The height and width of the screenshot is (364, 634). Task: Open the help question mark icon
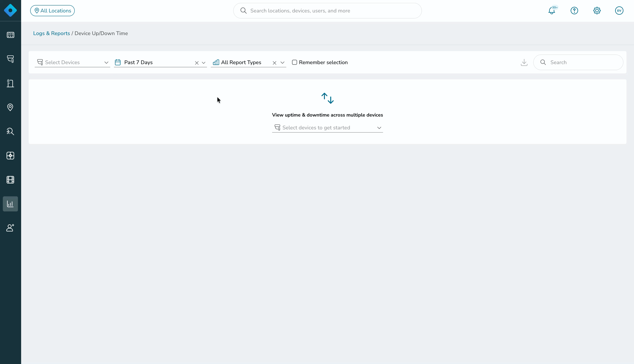coord(574,11)
